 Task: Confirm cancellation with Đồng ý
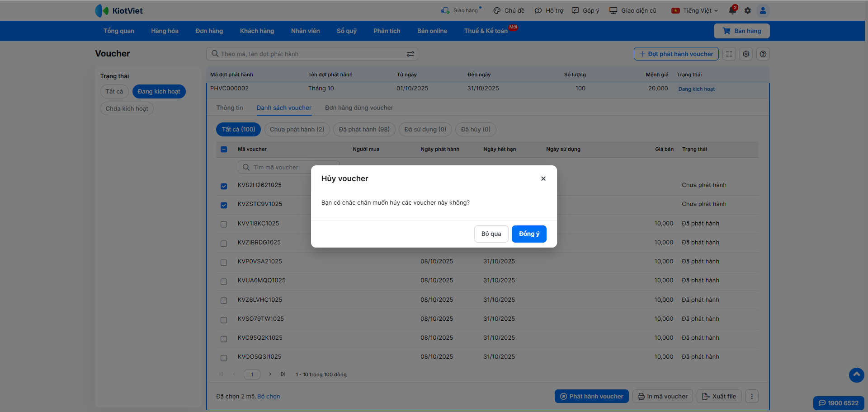click(x=529, y=234)
